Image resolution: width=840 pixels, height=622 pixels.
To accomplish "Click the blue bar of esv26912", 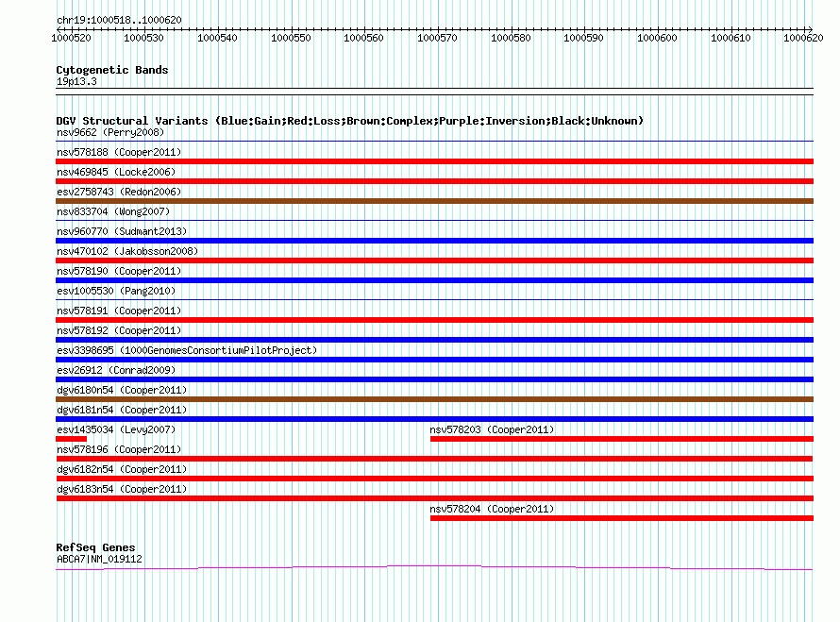I will [434, 379].
